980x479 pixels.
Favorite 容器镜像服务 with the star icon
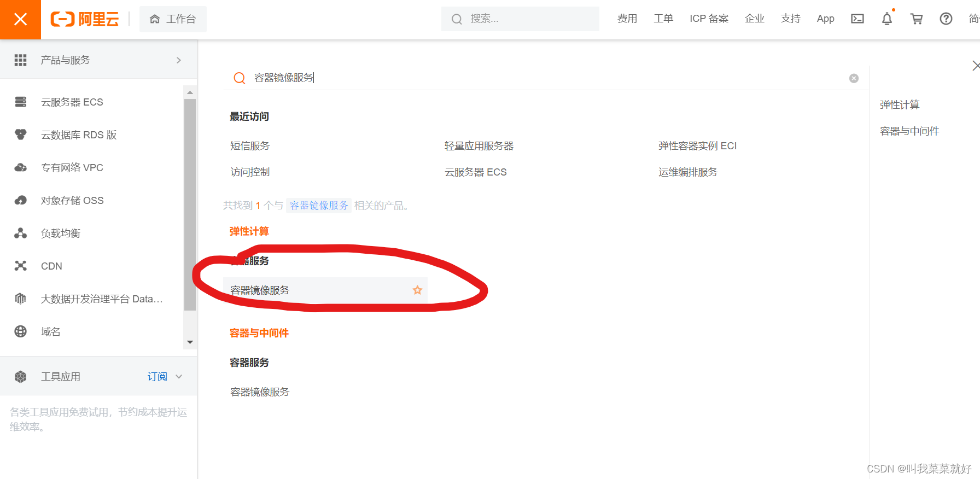[417, 290]
